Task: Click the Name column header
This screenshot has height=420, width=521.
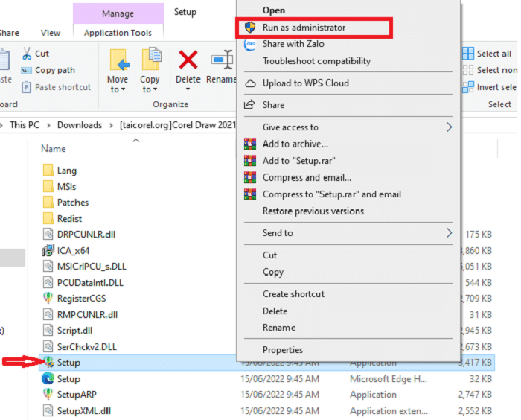Action: 53,149
